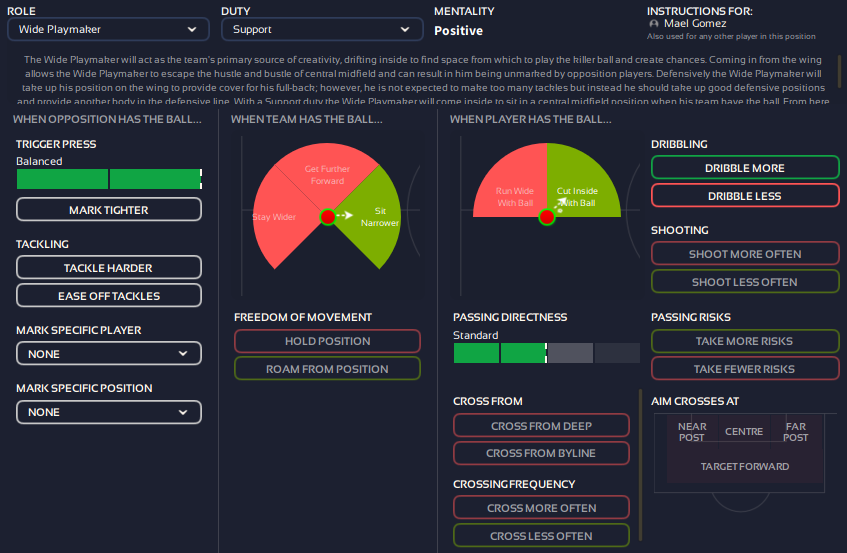Aim crosses at Centre
Screen dimensions: 847x553
click(x=744, y=431)
